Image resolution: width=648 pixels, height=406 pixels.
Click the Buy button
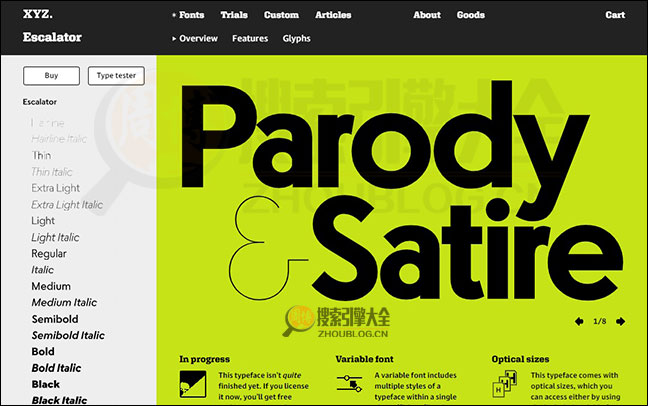pyautogui.click(x=51, y=76)
